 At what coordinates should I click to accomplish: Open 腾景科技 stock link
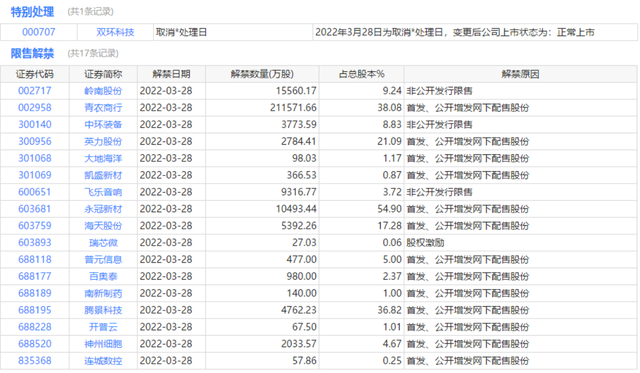(x=103, y=310)
